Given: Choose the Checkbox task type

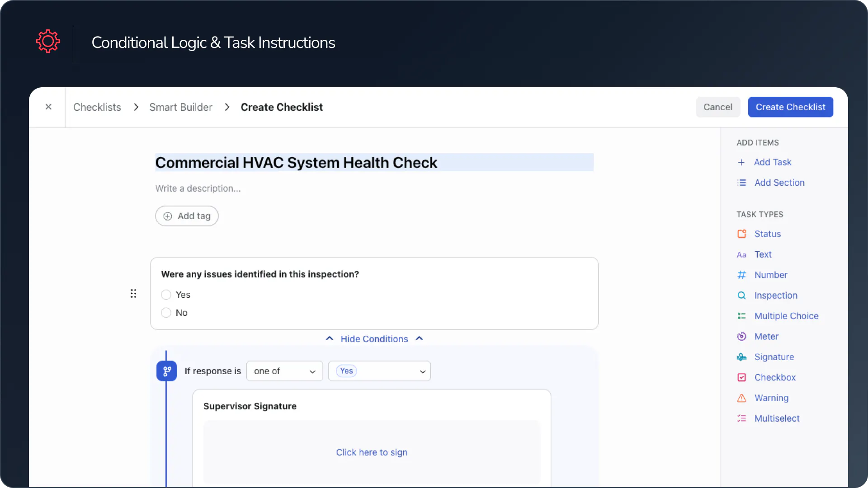Looking at the screenshot, I should (x=774, y=377).
